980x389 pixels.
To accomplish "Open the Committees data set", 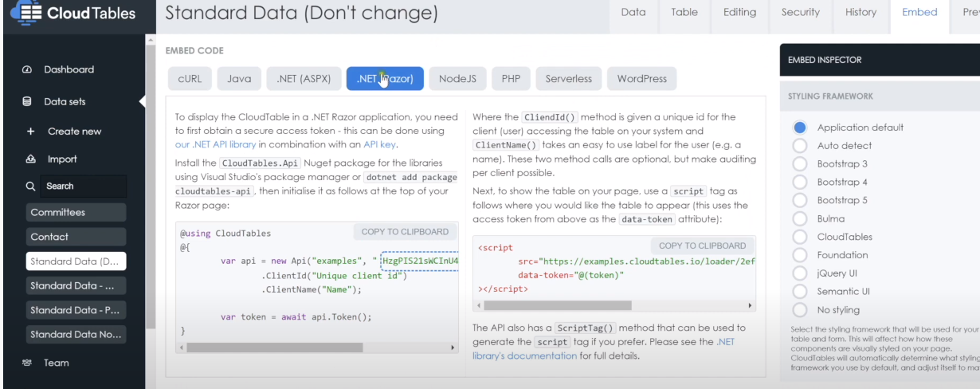I will [76, 212].
